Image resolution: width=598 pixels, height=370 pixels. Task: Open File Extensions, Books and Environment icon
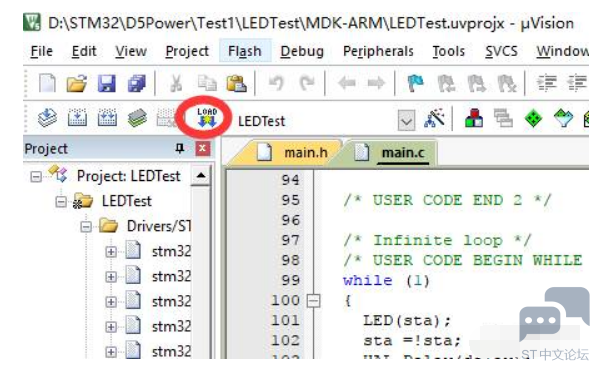pos(474,118)
